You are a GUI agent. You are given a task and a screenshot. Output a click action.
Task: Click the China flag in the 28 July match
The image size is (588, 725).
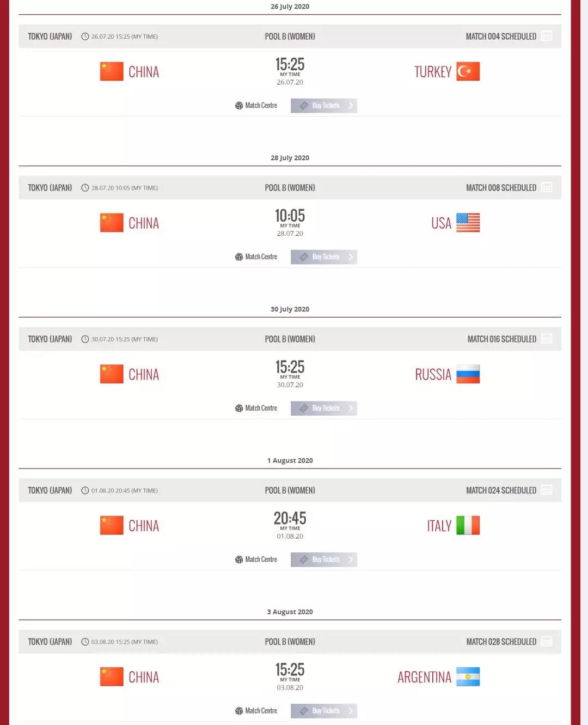point(112,223)
